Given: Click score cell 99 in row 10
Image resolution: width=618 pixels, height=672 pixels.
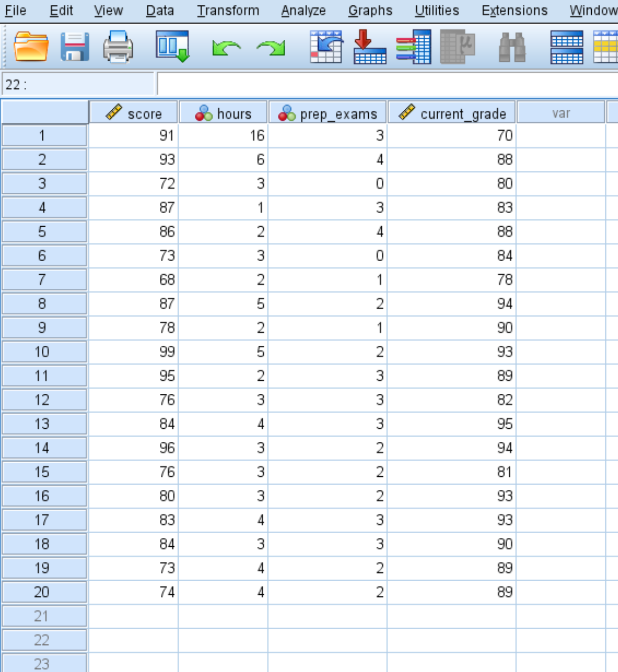Looking at the screenshot, I should pyautogui.click(x=134, y=352).
